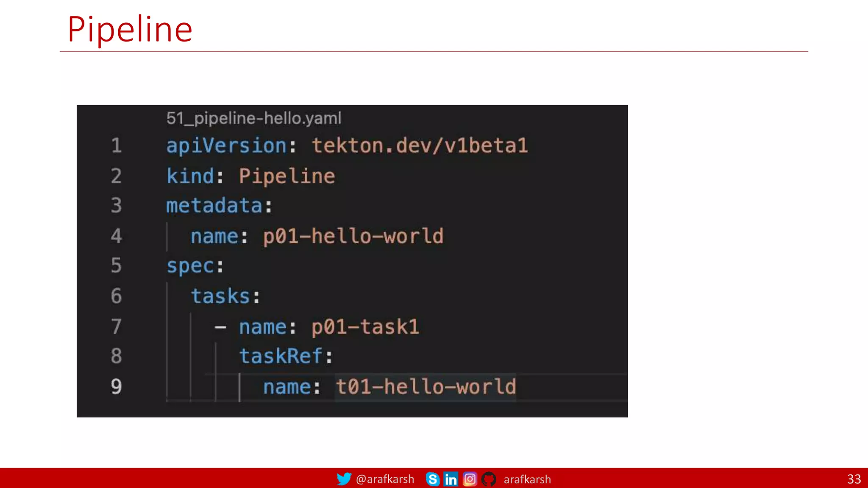Viewport: 868px width, 488px height.
Task: Click the p01-hello-world metadata name
Action: click(x=353, y=236)
